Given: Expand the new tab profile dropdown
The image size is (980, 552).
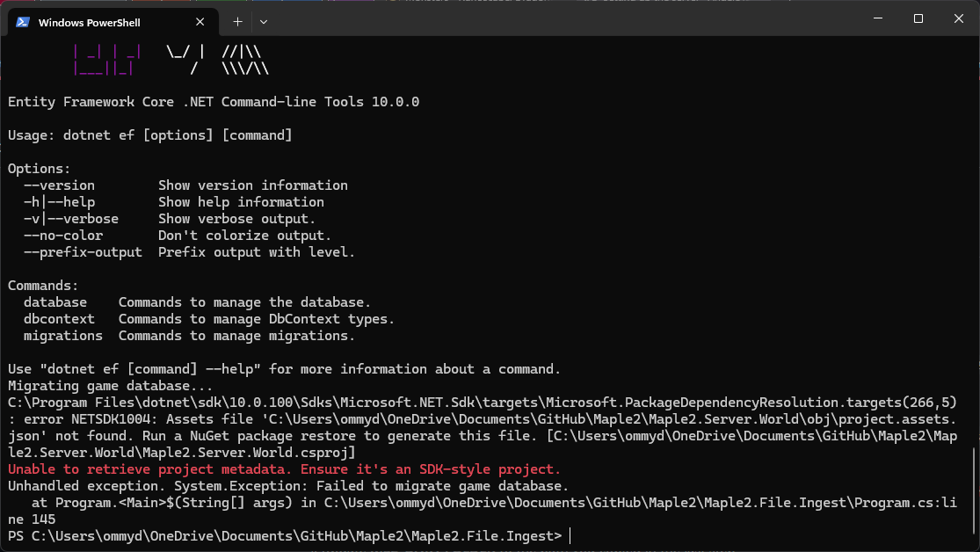Looking at the screenshot, I should (264, 21).
